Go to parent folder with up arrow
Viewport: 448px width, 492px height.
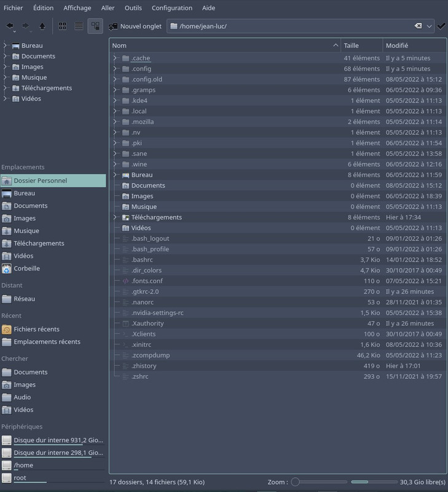(42, 26)
